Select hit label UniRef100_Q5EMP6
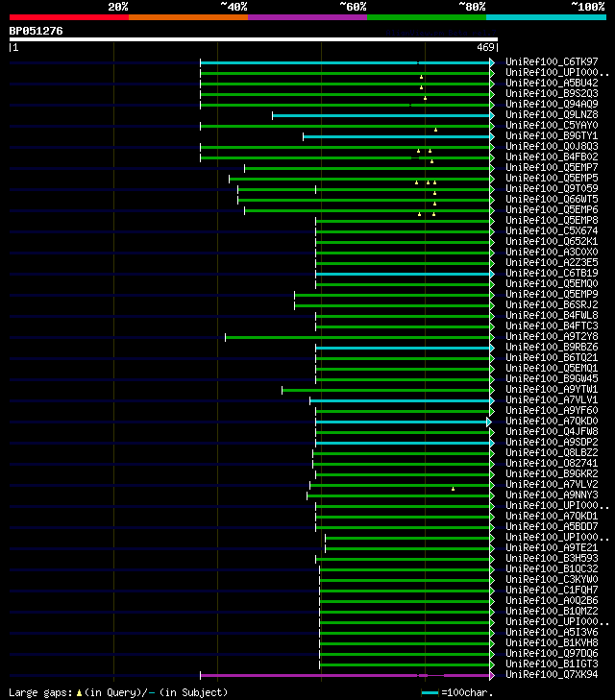615x700 pixels. click(x=552, y=209)
